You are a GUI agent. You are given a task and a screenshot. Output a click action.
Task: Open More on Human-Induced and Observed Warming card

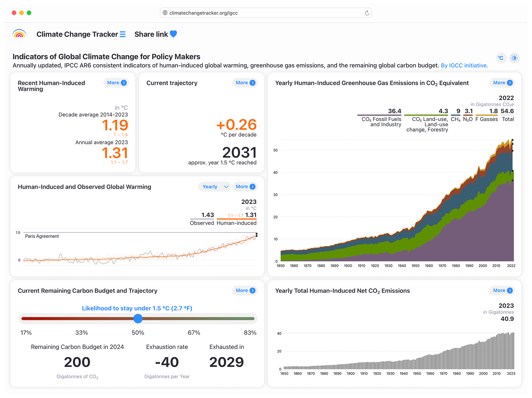click(245, 187)
